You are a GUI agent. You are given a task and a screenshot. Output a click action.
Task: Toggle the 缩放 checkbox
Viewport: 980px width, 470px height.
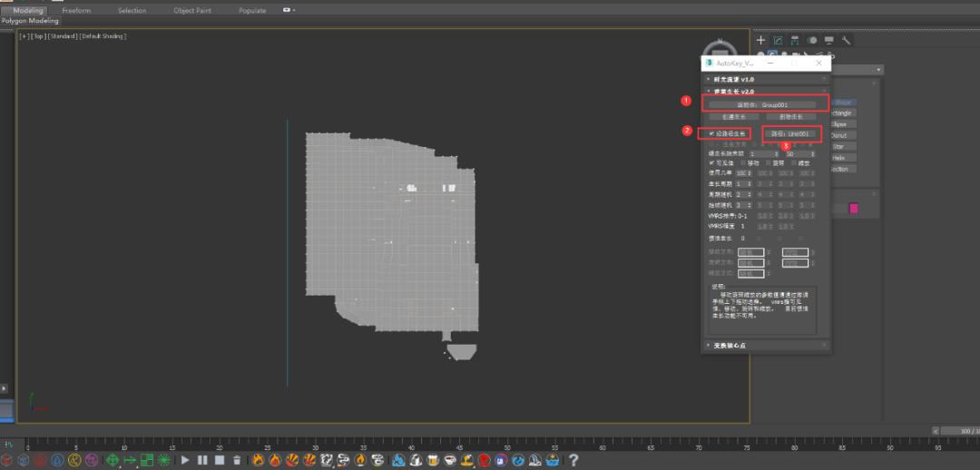(794, 162)
